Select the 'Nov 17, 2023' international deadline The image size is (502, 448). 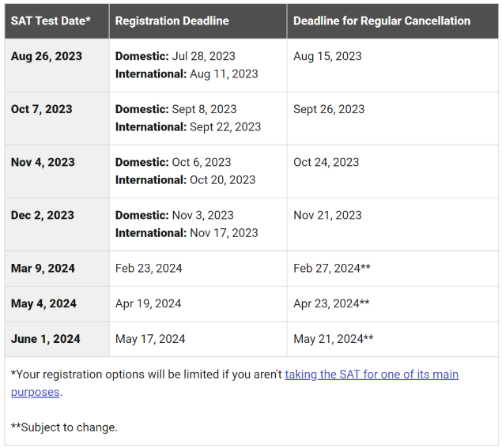click(x=224, y=233)
